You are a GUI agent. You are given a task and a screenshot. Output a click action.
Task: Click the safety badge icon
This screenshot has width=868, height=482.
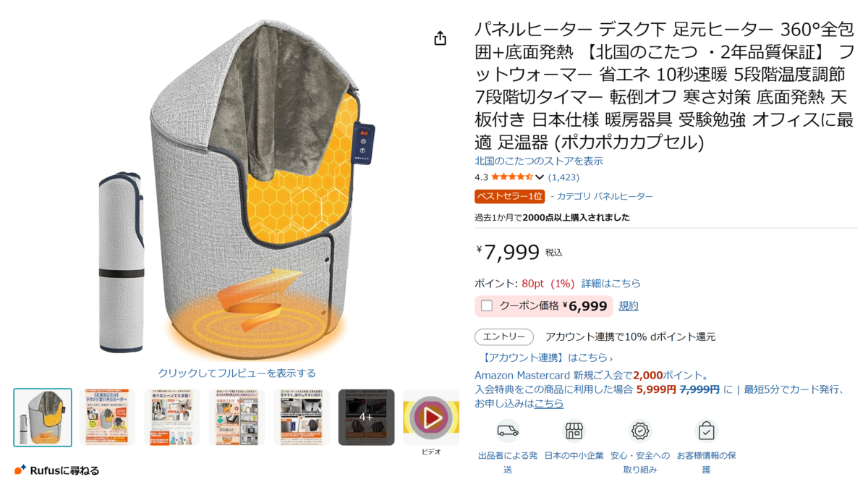pyautogui.click(x=640, y=431)
